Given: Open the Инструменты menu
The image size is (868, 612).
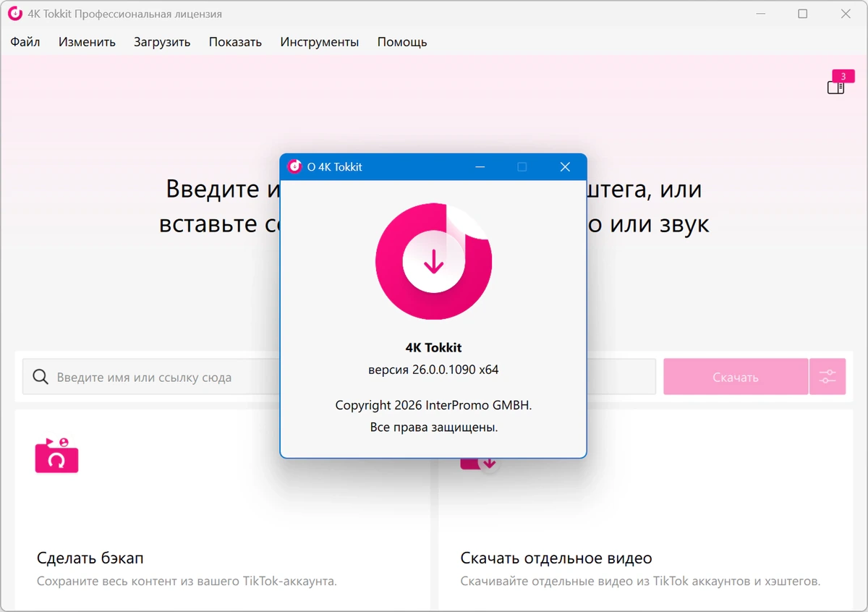Looking at the screenshot, I should pos(320,42).
